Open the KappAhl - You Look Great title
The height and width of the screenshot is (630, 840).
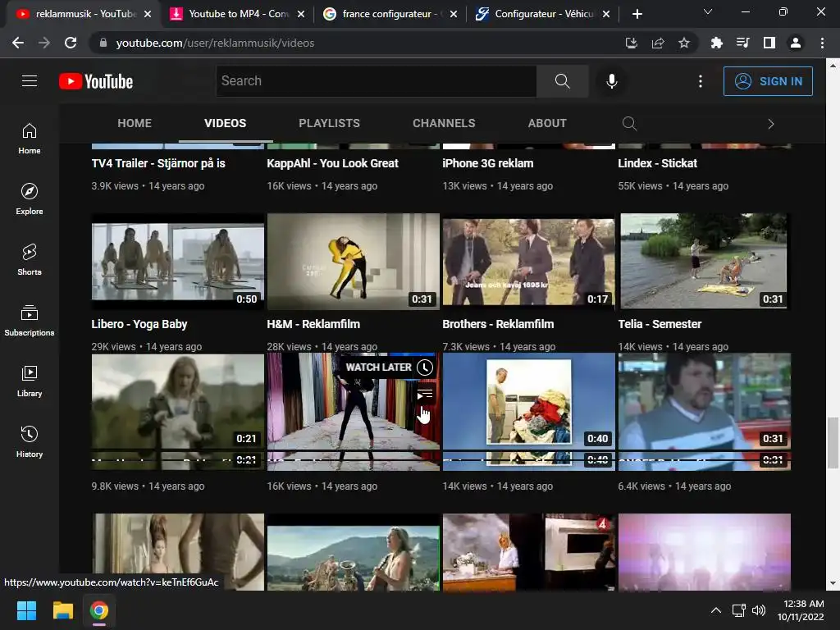(x=333, y=163)
